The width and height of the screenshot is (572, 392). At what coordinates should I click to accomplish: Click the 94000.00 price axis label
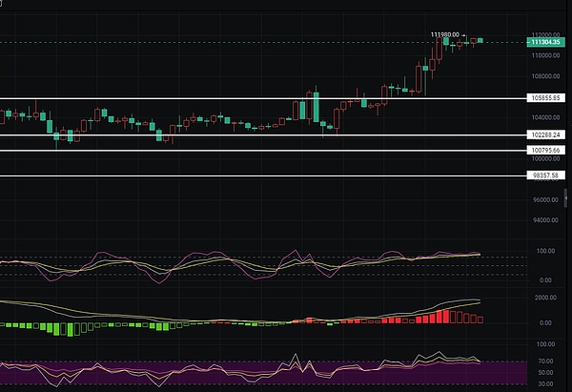pos(542,220)
